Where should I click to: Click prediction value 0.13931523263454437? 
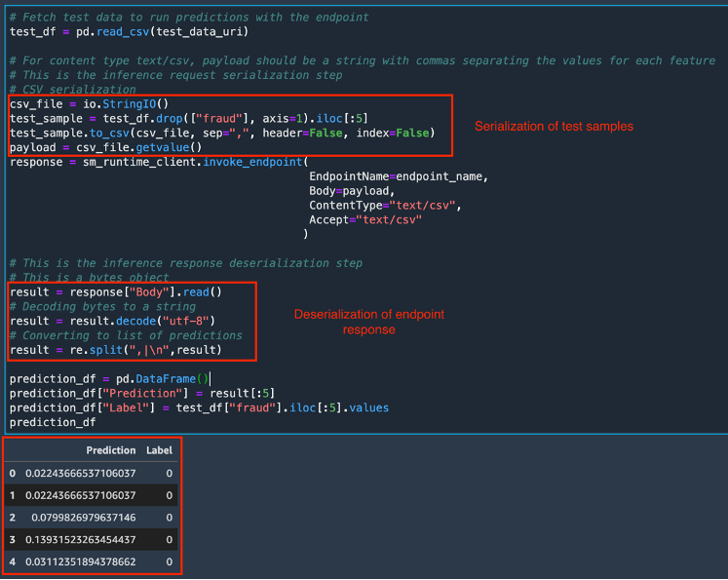[x=80, y=540]
